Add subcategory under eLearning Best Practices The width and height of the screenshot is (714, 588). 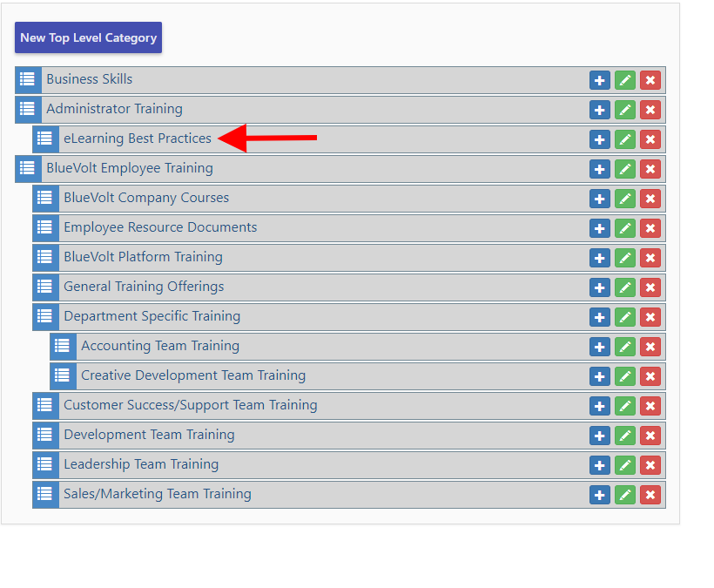point(600,139)
